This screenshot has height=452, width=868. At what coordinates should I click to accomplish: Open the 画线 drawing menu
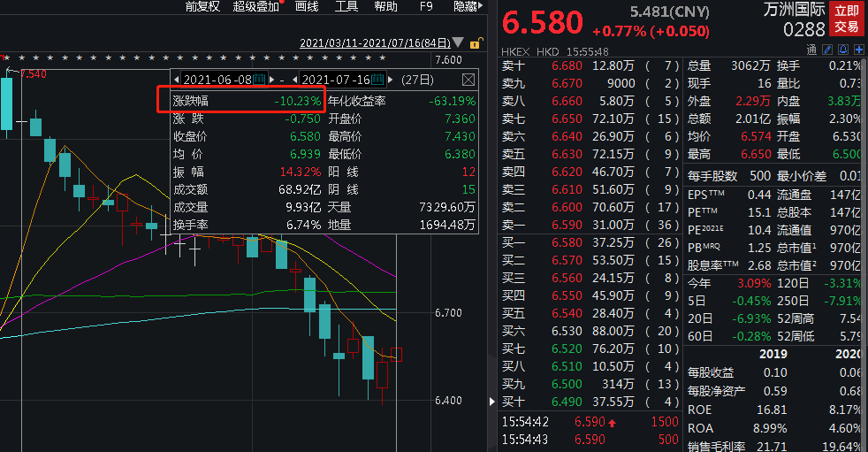coord(307,6)
